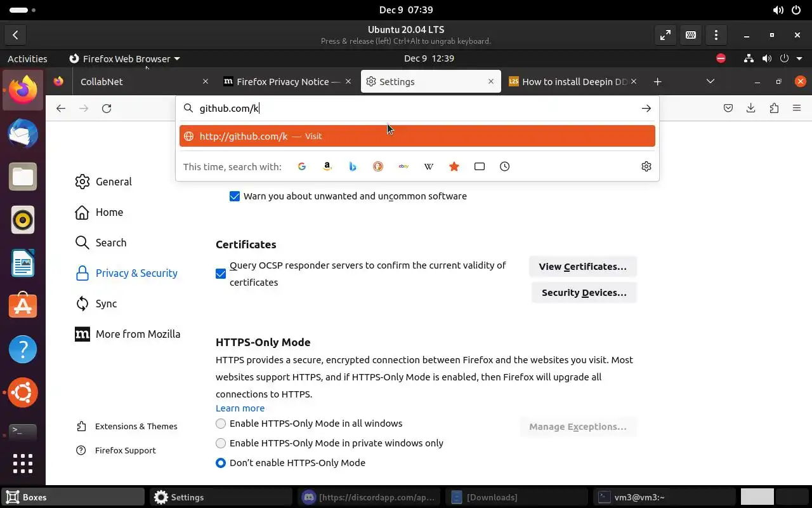This screenshot has height=508, width=812.
Task: Open Ubuntu Software from the dock
Action: coord(23,306)
